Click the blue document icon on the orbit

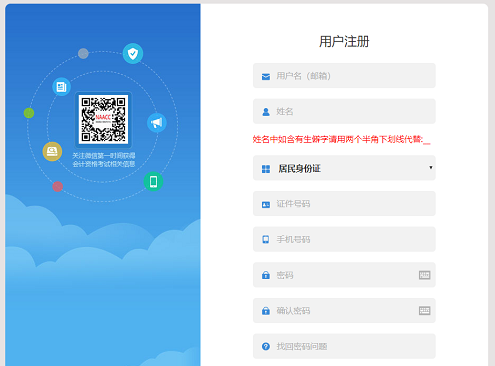(x=61, y=87)
